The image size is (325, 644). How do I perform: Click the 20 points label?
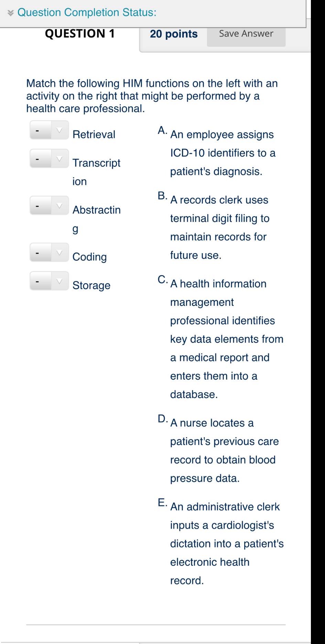coord(174,34)
